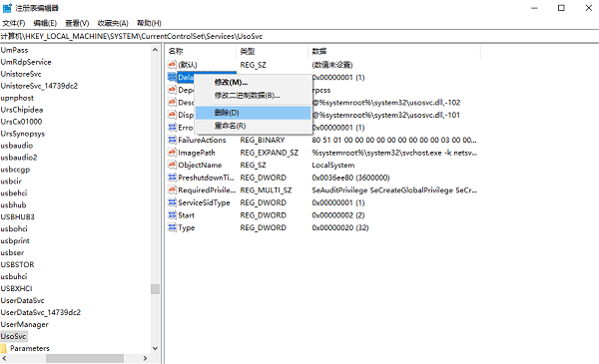Select the USBSTOR key in the tree
599x364 pixels.
coord(17,264)
